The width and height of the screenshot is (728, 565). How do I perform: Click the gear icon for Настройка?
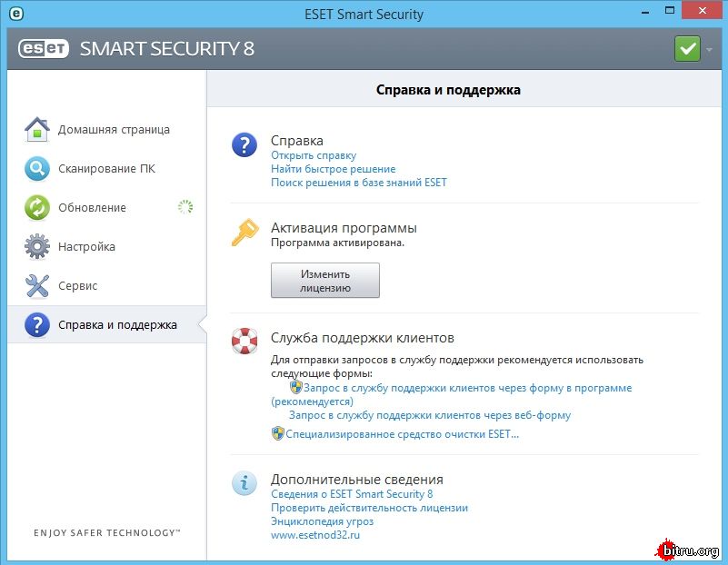(36, 246)
